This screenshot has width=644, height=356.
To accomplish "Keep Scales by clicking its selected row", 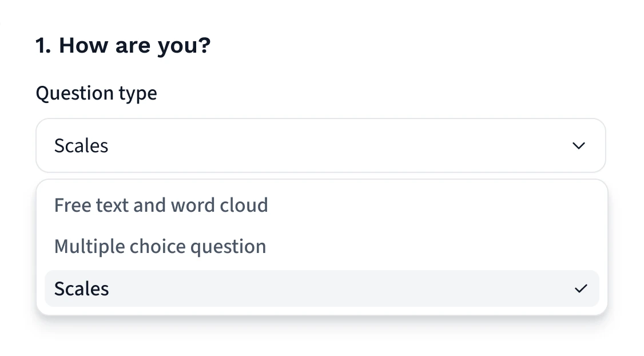I will click(321, 288).
